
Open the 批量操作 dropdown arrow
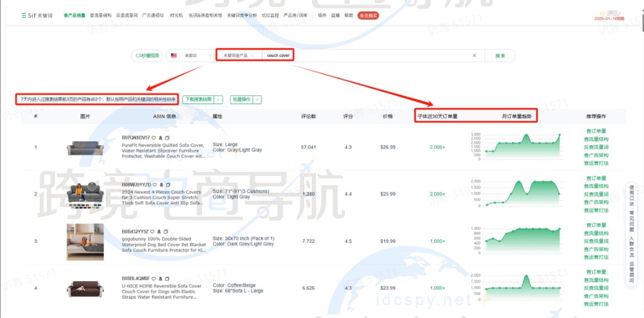pos(257,99)
